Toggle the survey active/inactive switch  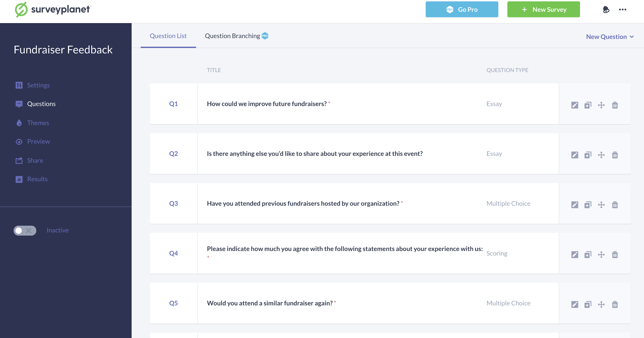[x=24, y=230]
